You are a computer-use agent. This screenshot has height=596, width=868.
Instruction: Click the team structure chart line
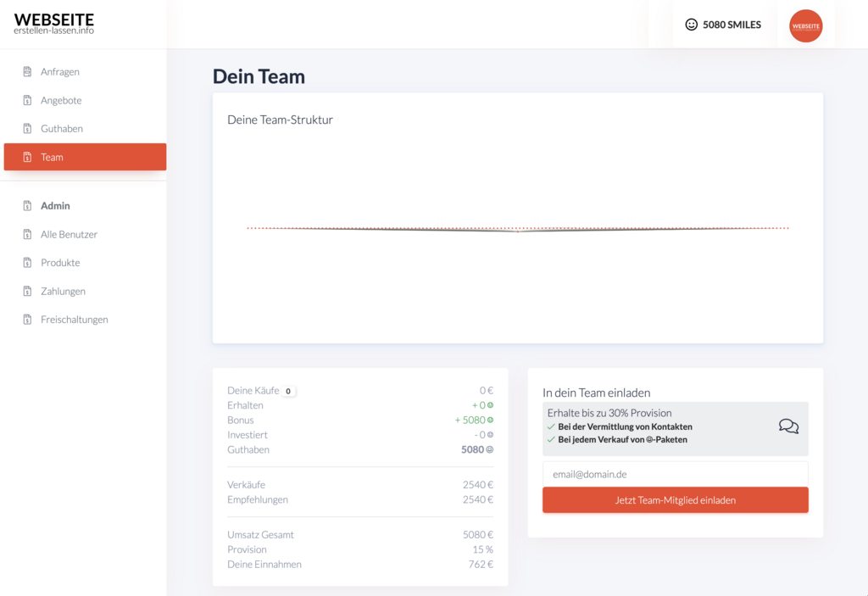(518, 229)
